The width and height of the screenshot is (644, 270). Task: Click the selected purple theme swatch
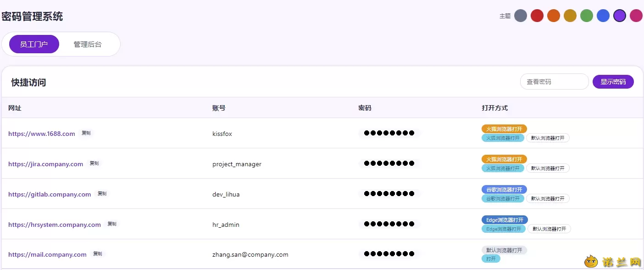point(620,16)
